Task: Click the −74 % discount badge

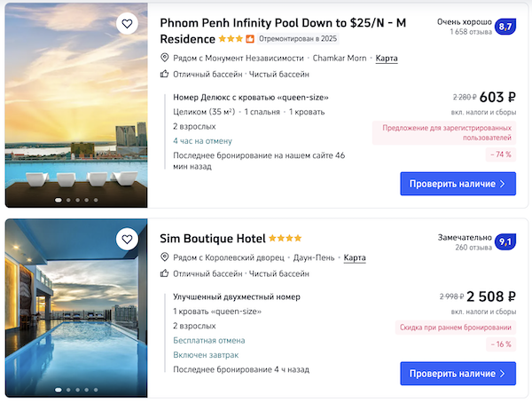Action: click(501, 154)
